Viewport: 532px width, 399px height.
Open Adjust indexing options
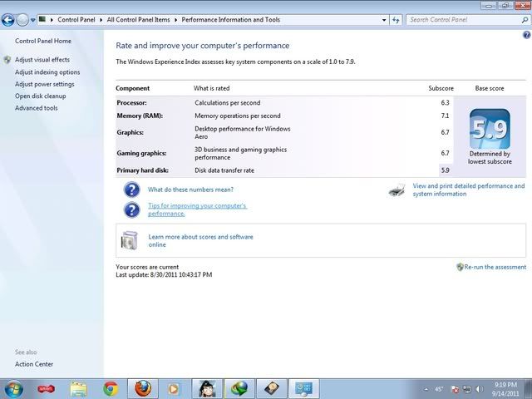coord(47,72)
